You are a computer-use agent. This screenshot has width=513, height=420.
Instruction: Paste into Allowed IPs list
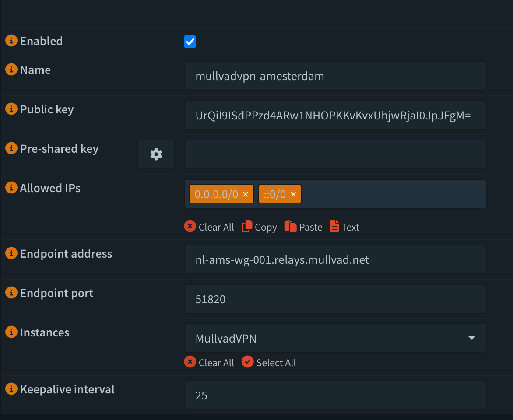click(303, 227)
